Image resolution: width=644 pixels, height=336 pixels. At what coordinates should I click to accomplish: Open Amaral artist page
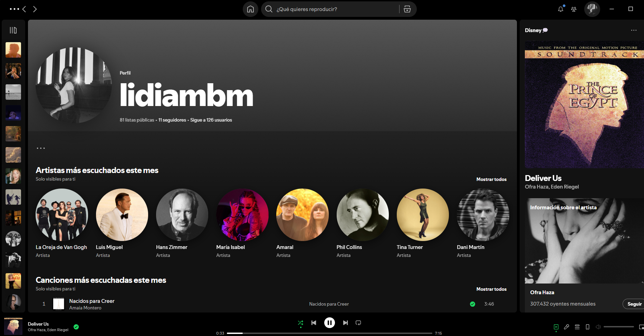[x=302, y=223]
